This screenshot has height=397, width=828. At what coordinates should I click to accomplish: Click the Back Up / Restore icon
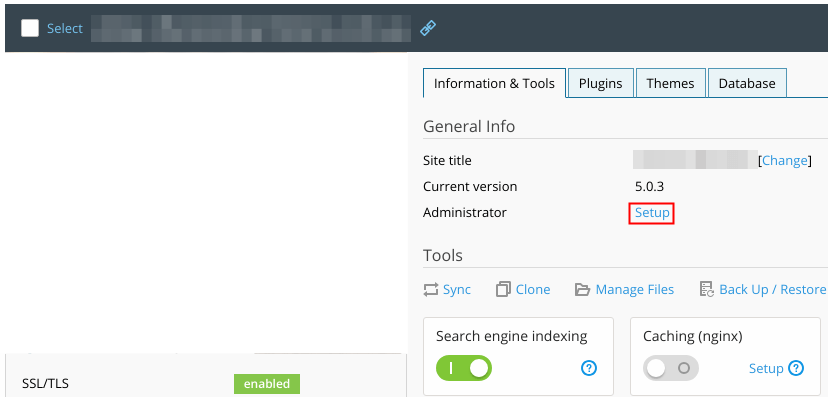707,289
